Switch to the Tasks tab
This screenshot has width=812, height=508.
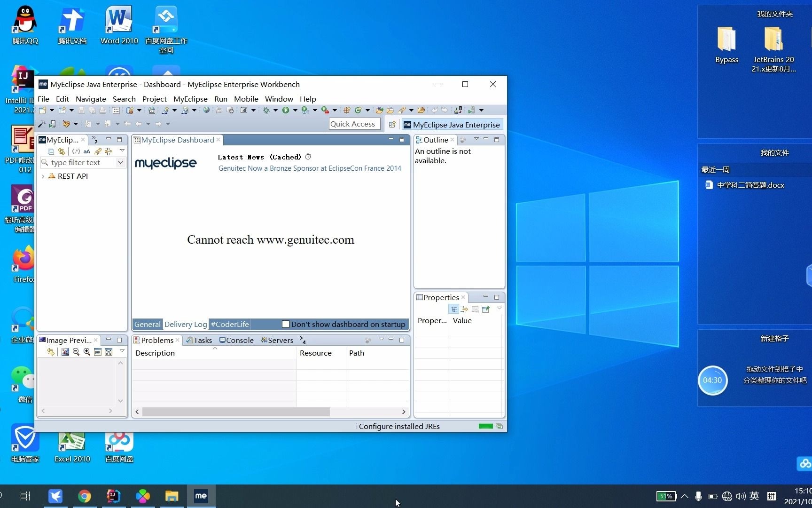coord(199,340)
